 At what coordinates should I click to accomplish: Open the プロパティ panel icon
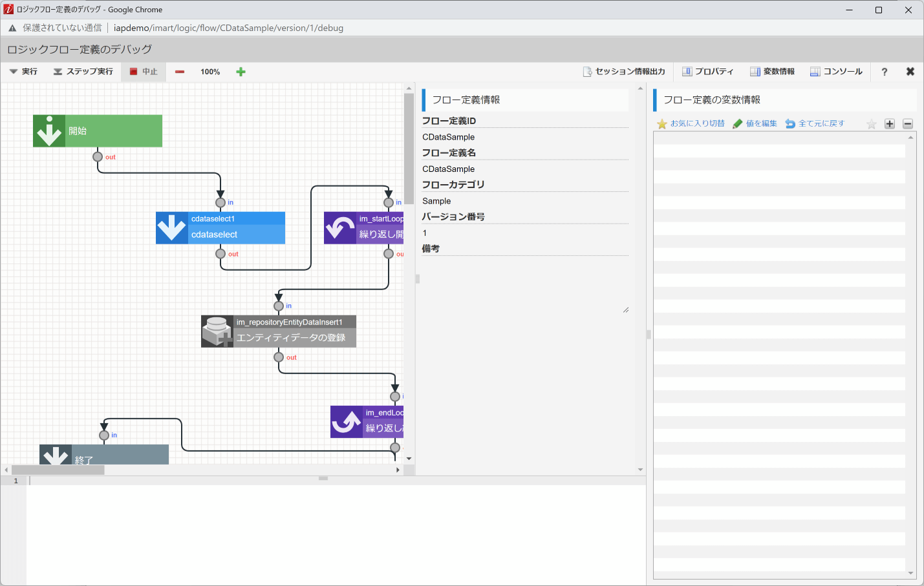(x=687, y=71)
